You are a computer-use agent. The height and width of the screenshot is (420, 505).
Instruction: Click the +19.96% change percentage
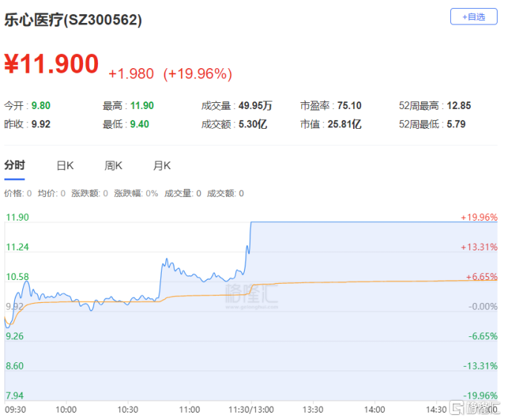point(197,74)
